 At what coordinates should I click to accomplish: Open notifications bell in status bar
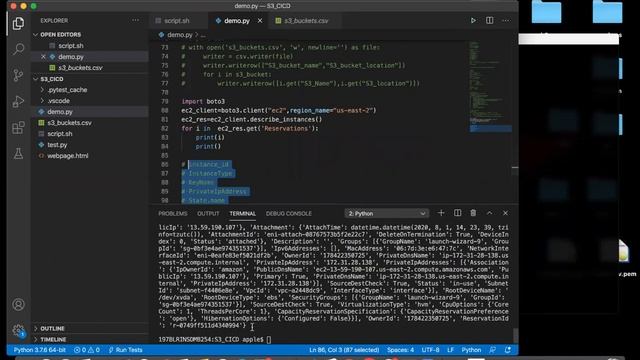tap(508, 350)
